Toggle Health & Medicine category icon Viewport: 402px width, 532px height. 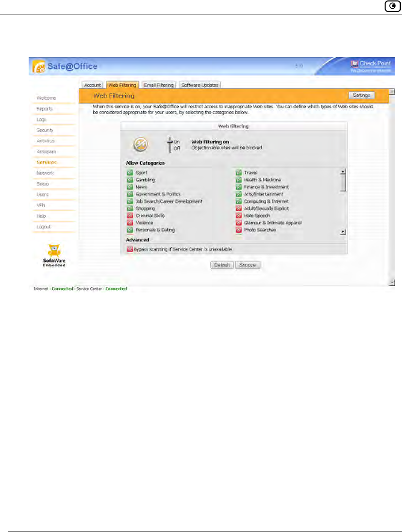pos(238,180)
